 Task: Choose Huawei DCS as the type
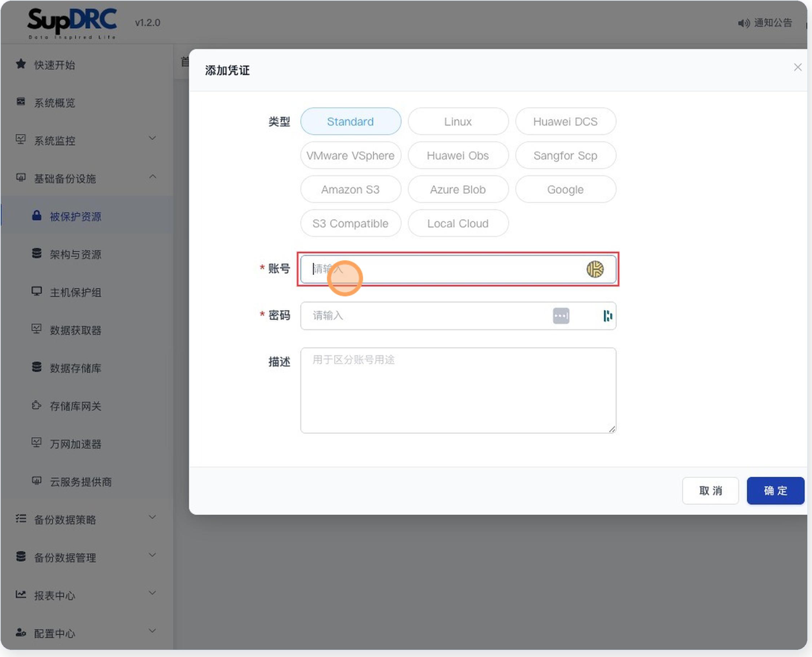click(x=565, y=121)
